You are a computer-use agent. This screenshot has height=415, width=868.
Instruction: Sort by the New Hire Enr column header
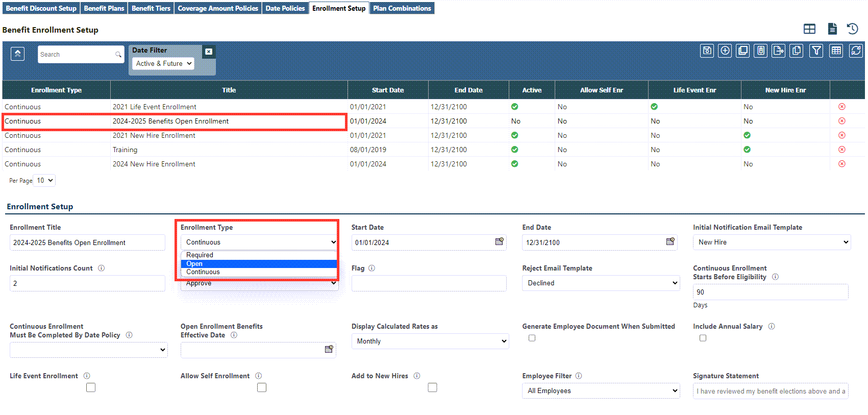pos(785,90)
